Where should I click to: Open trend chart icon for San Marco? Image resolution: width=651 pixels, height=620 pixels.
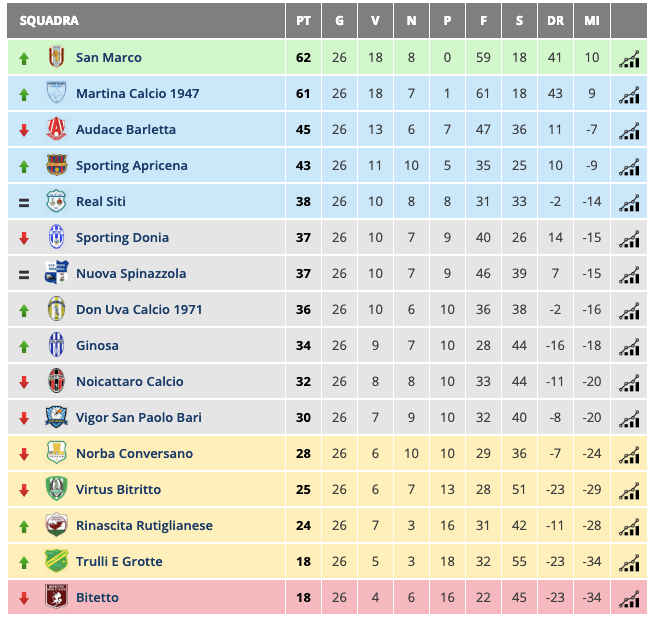coord(629,58)
